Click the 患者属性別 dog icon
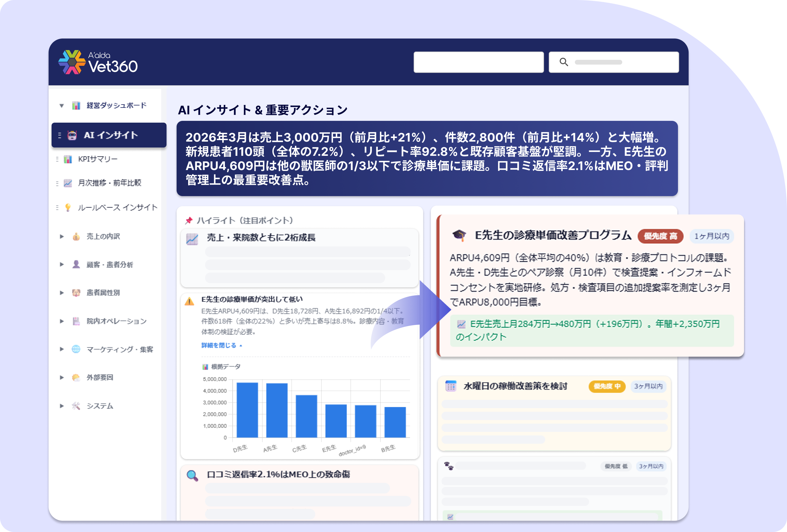The height and width of the screenshot is (532, 787). pyautogui.click(x=76, y=293)
